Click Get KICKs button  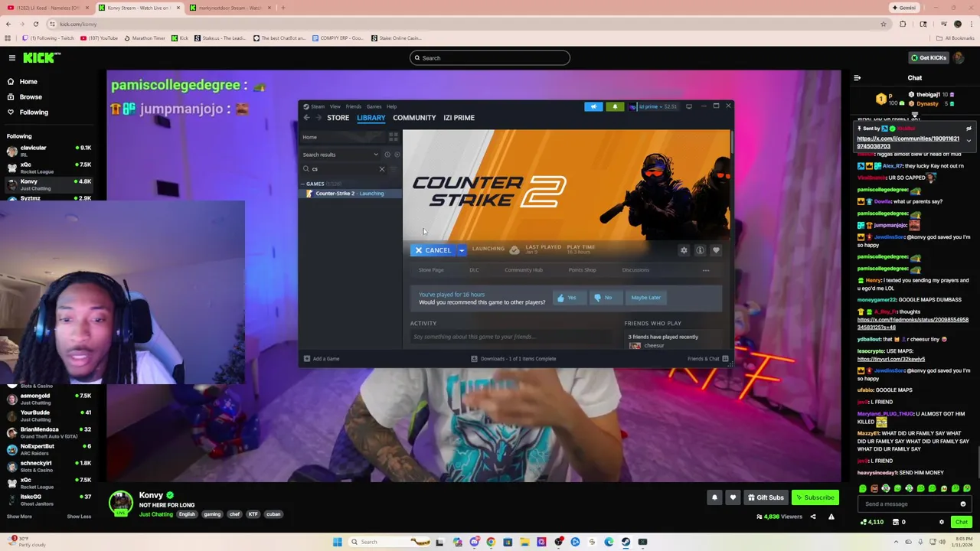(928, 57)
